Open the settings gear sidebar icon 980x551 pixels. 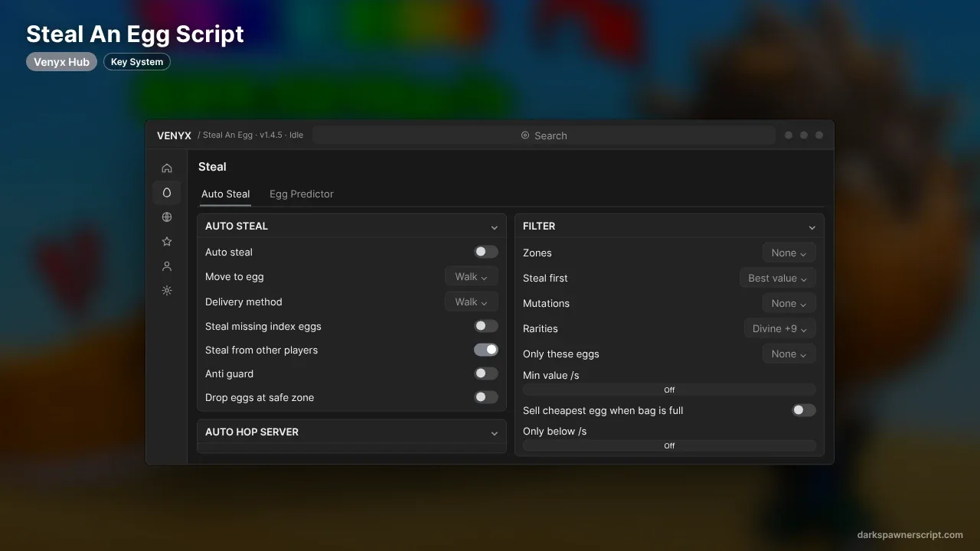pyautogui.click(x=167, y=291)
